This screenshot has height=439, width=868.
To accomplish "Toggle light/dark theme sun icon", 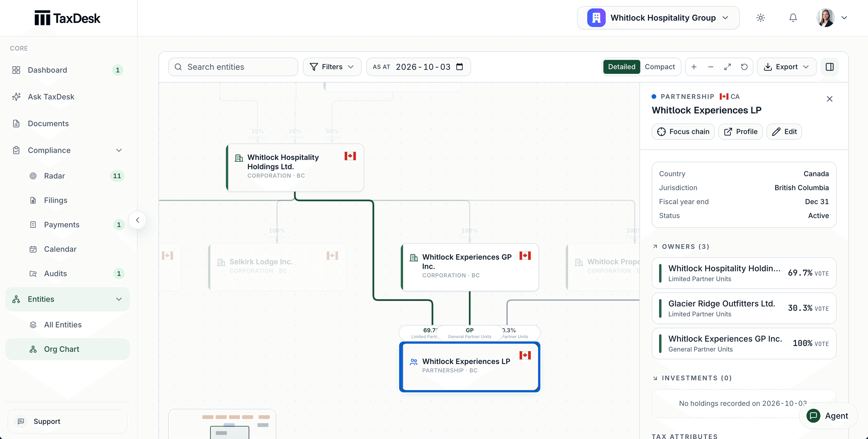I will tap(761, 18).
